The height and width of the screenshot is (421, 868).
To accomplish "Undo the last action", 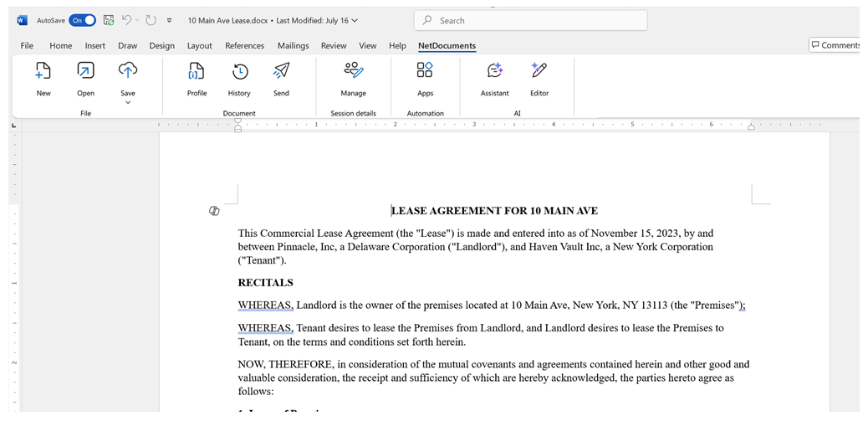I will click(127, 20).
